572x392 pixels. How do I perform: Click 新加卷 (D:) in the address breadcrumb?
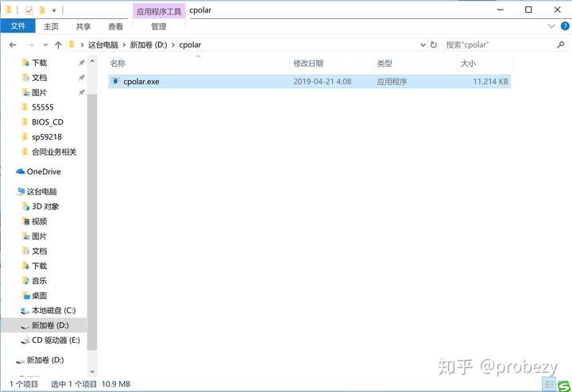click(x=149, y=44)
